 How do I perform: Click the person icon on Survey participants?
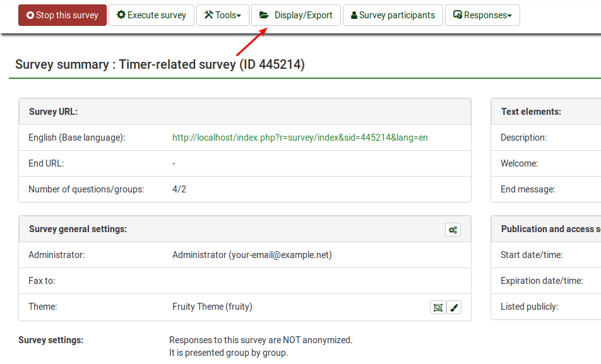pos(354,15)
